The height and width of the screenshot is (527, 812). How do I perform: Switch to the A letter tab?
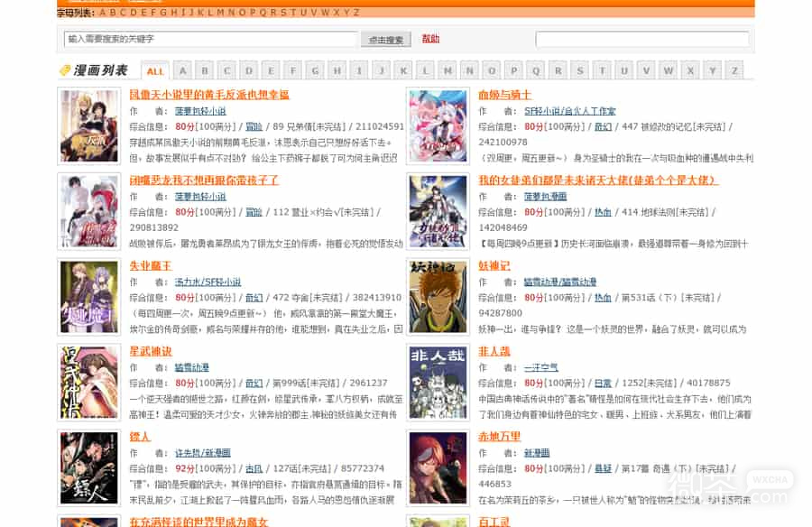(183, 70)
